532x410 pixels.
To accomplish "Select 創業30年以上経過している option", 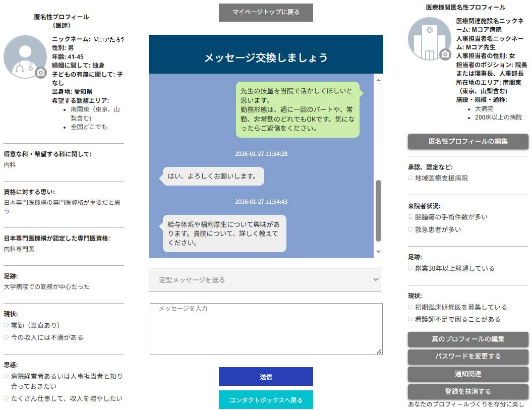I will (x=411, y=269).
